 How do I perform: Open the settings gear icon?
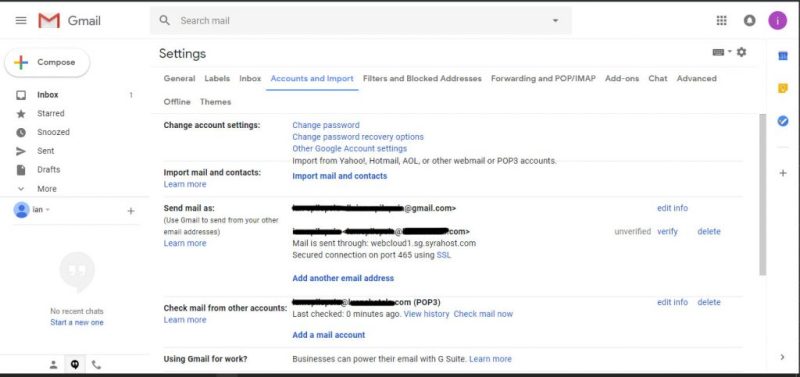[x=742, y=52]
